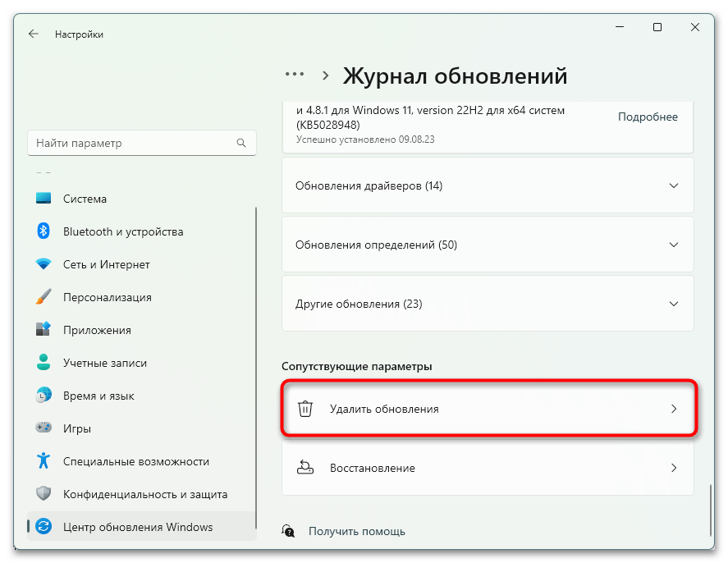The height and width of the screenshot is (563, 728).
Task: Click Подробнее link for KB5028948
Action: [x=648, y=117]
